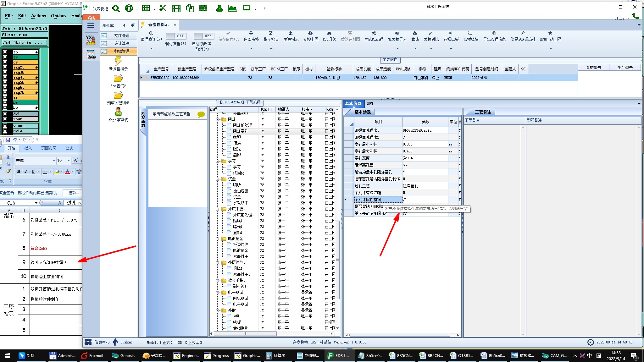Image resolution: width=644 pixels, height=362 pixels.
Task: Toggle the 编写流程 OFF switch
Action: (176, 36)
